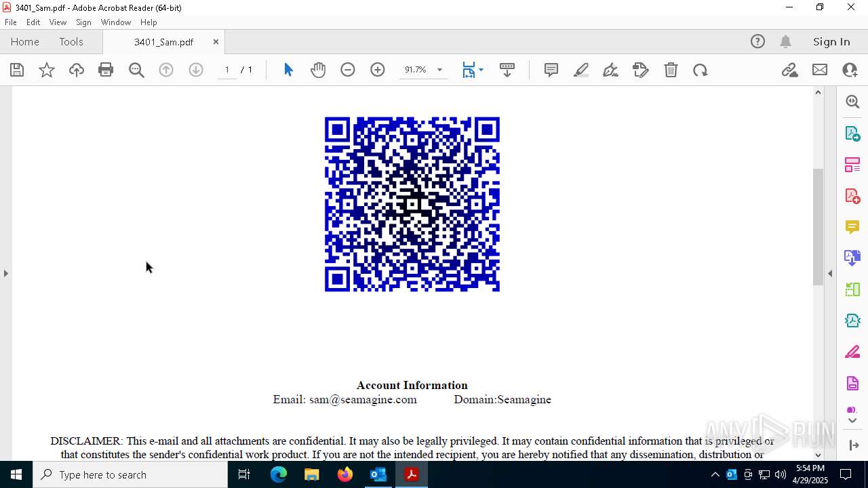Open the stamp or request signature tool
Viewport: 868px width, 488px height.
(x=641, y=70)
